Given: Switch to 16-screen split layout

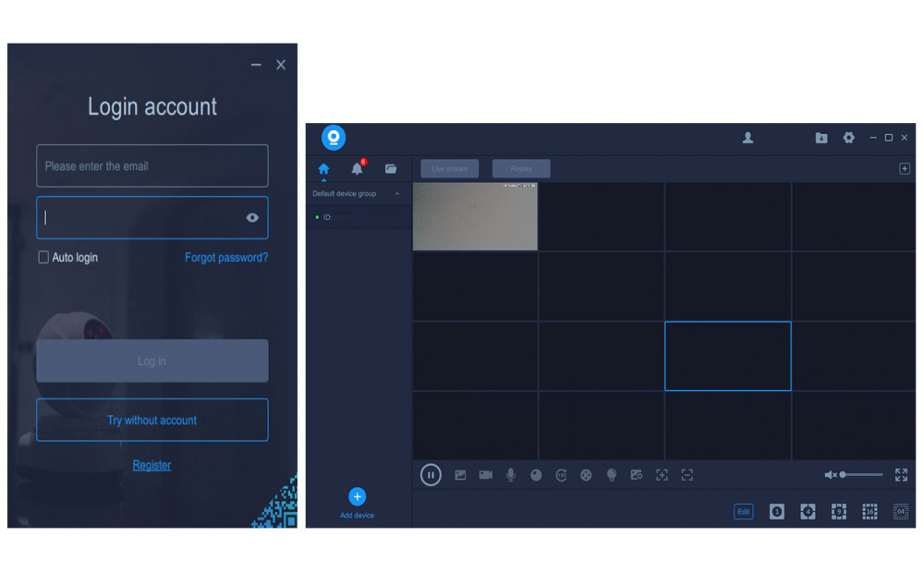Looking at the screenshot, I should tap(869, 511).
